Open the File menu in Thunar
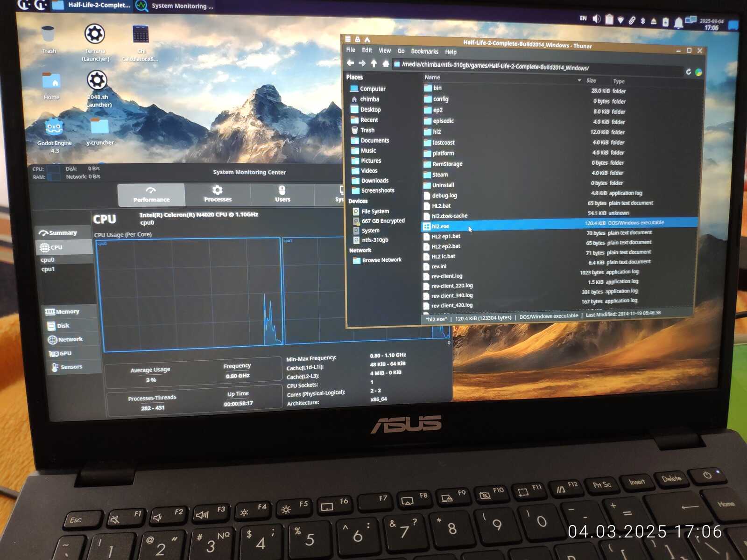Screen dimensions: 747x560 351,50
